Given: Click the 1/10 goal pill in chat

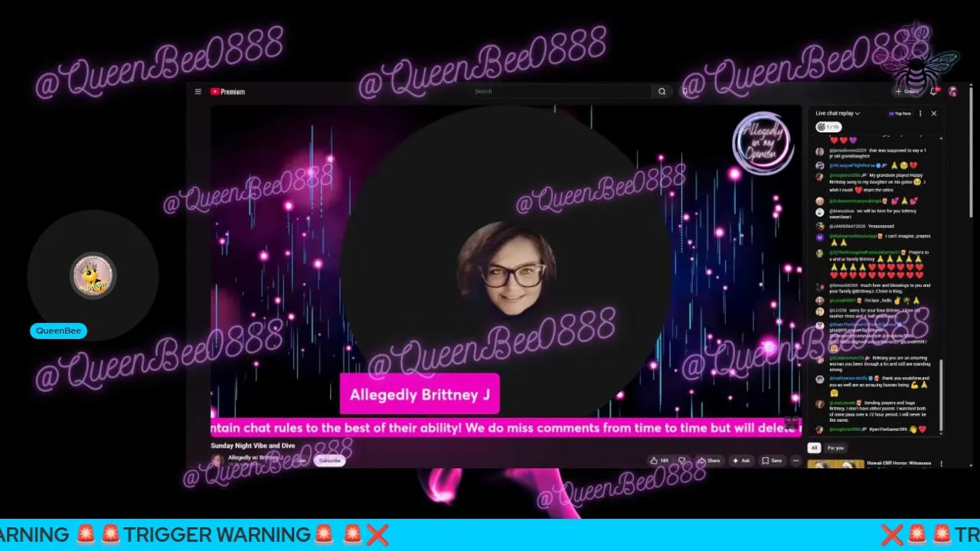Looking at the screenshot, I should pyautogui.click(x=828, y=127).
